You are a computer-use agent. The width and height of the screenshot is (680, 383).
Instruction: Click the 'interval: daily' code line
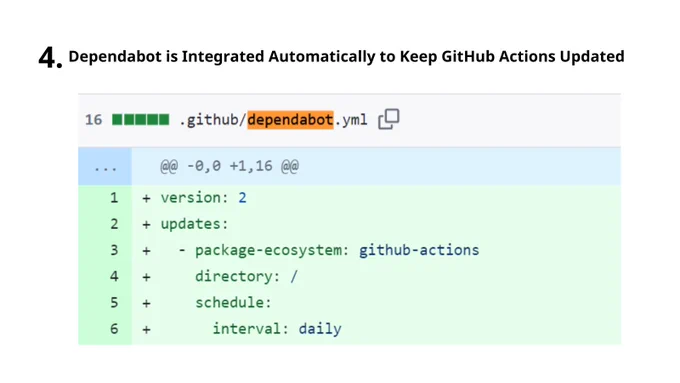[x=277, y=329]
